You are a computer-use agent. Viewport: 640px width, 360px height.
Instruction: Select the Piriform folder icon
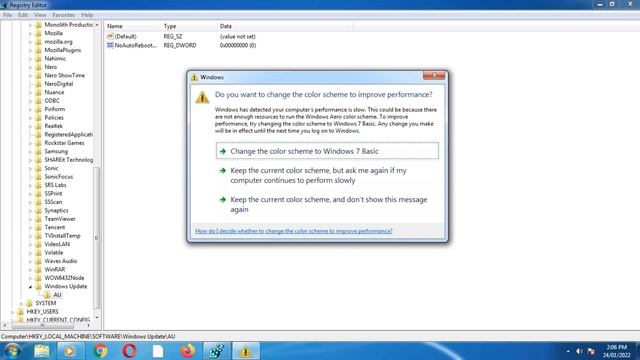pos(38,109)
